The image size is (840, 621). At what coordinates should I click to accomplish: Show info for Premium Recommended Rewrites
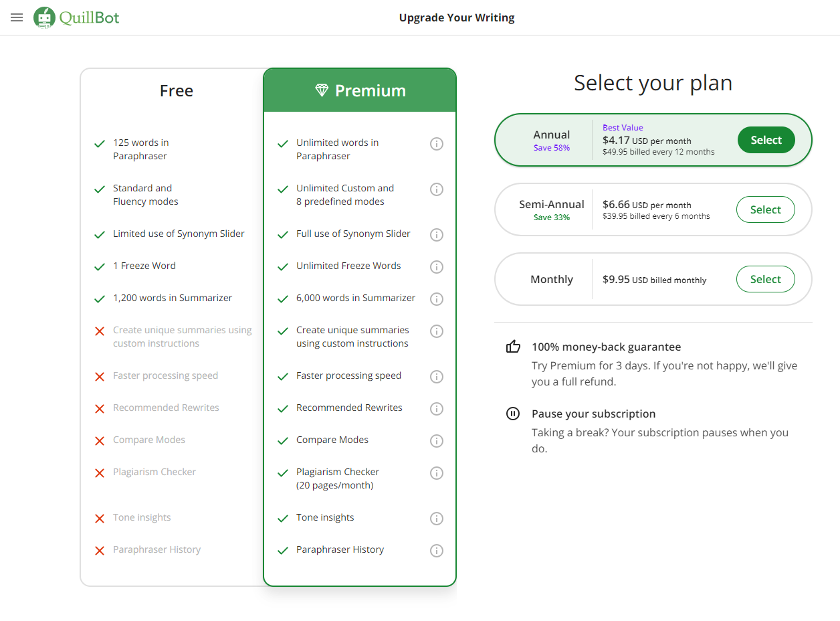pos(437,409)
